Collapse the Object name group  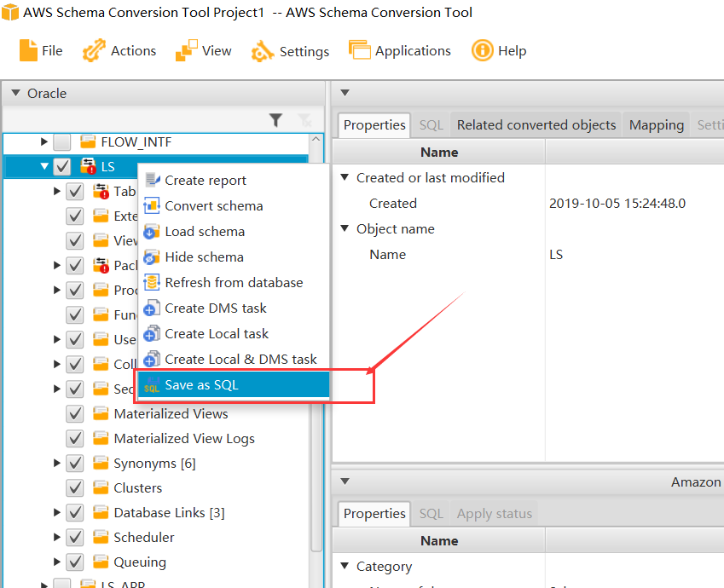coord(345,228)
